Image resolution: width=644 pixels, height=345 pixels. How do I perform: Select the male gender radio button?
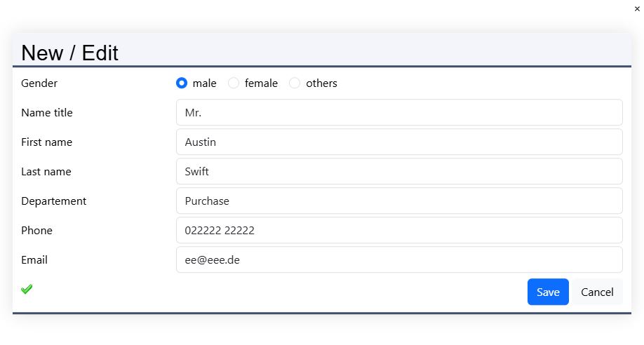point(182,83)
